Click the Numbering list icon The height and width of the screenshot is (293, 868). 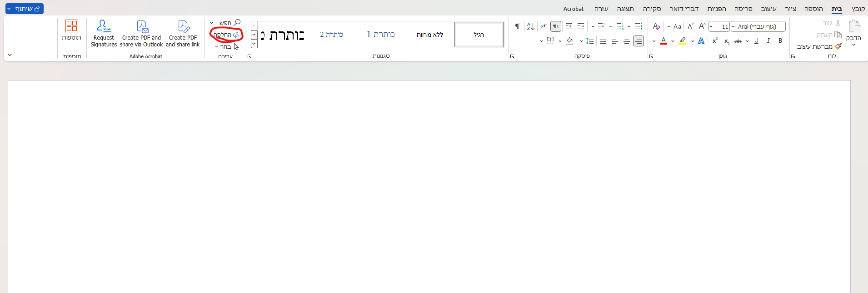(620, 26)
